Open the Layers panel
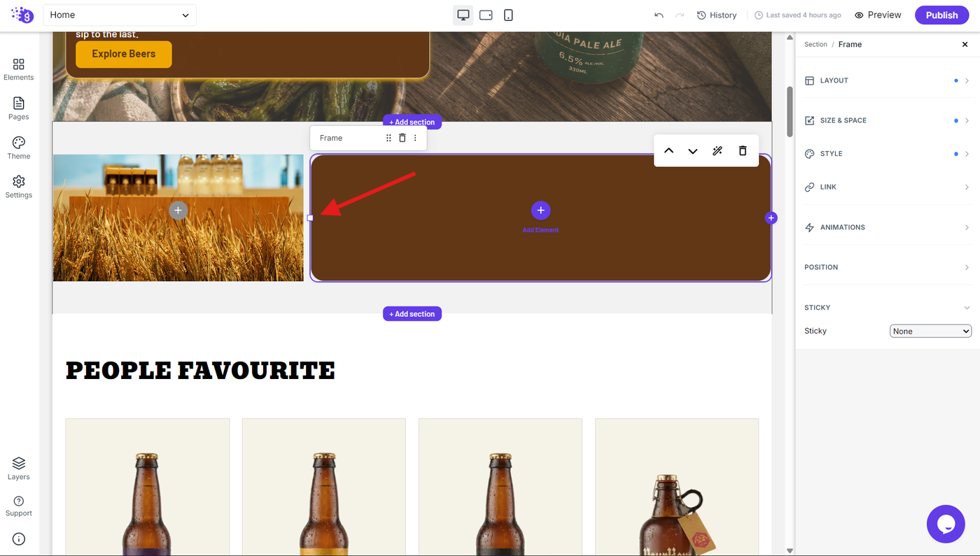Image resolution: width=980 pixels, height=556 pixels. click(x=19, y=469)
